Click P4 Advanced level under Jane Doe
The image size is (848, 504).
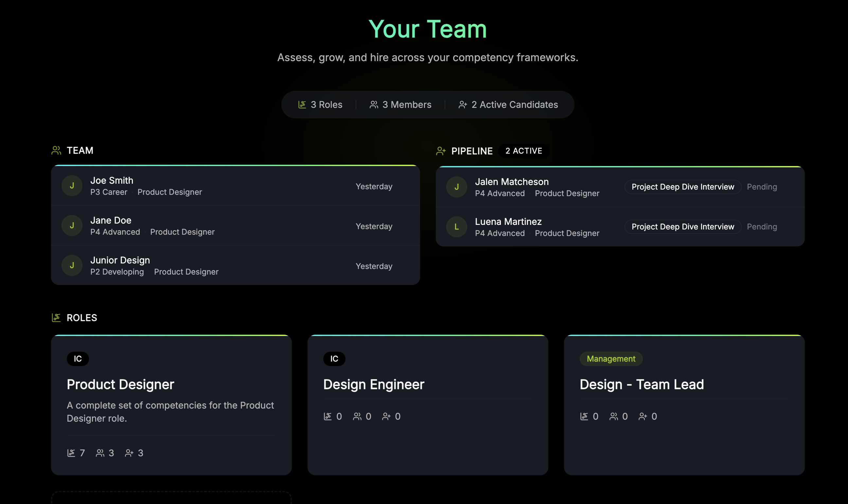(x=115, y=232)
